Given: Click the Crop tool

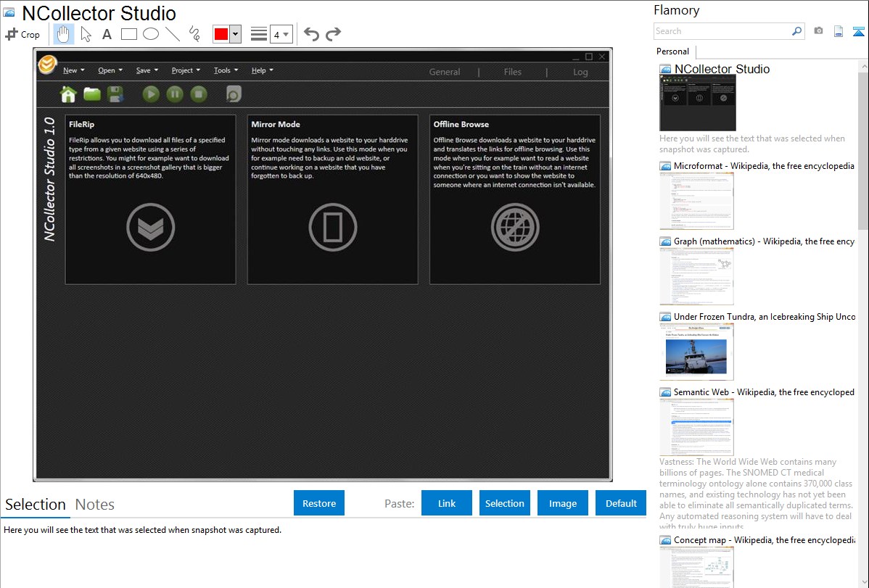Looking at the screenshot, I should pyautogui.click(x=22, y=34).
